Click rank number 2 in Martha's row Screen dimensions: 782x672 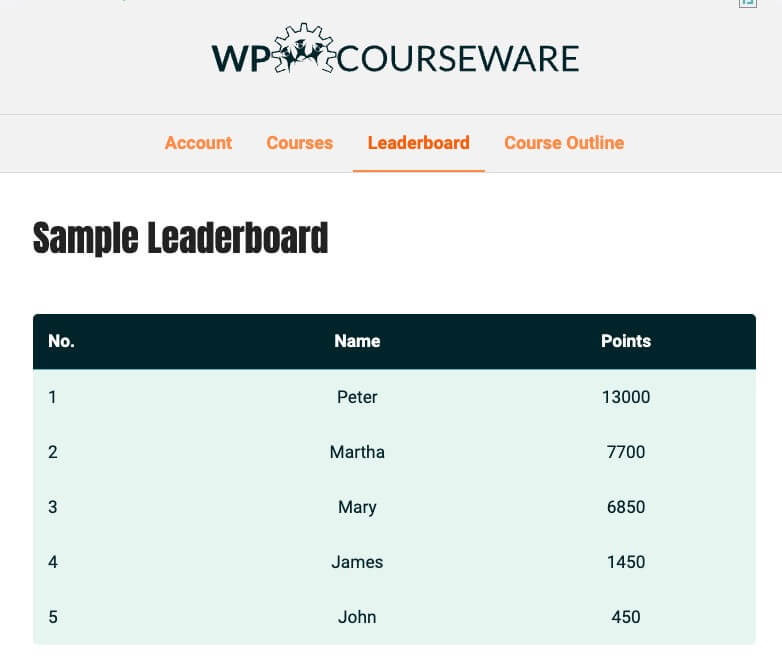pos(52,452)
